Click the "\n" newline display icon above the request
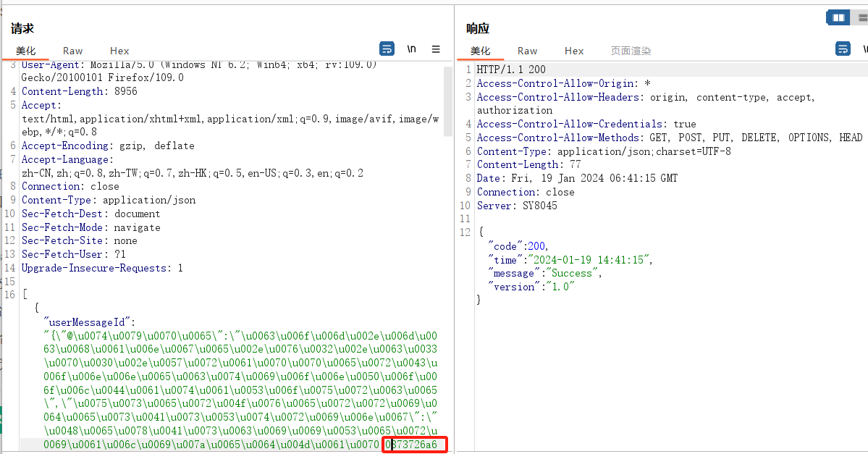Viewport: 868px width, 454px height. [411, 49]
